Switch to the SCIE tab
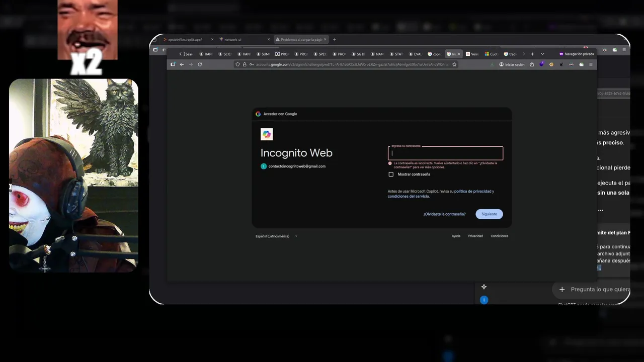This screenshot has width=644, height=362. click(225, 54)
